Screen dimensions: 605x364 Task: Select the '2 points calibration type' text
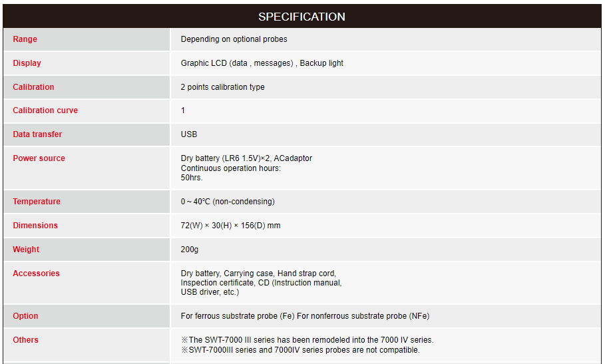(223, 87)
